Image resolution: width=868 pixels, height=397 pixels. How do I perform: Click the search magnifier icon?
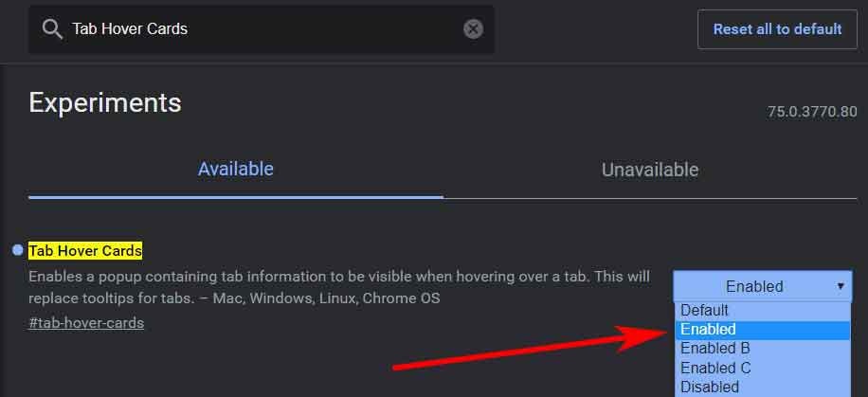pos(52,29)
